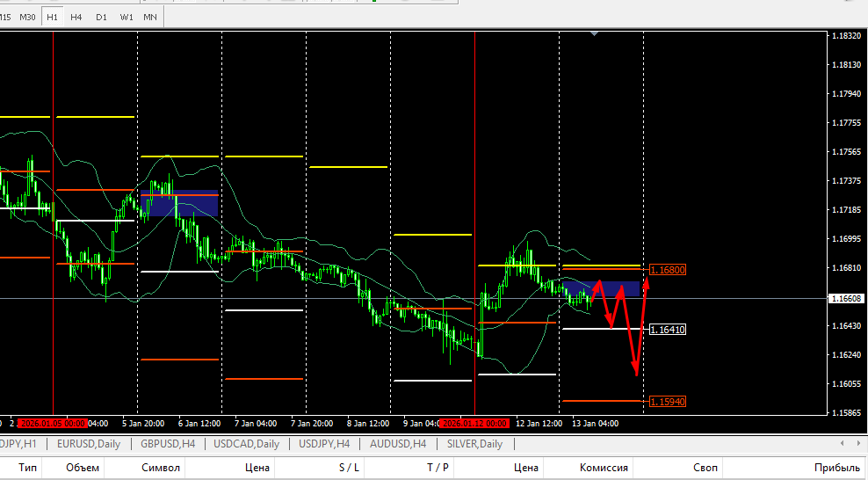Click the red 2026.01.12 00:00 date marker
Image resolution: width=868 pixels, height=480 pixels.
[474, 424]
